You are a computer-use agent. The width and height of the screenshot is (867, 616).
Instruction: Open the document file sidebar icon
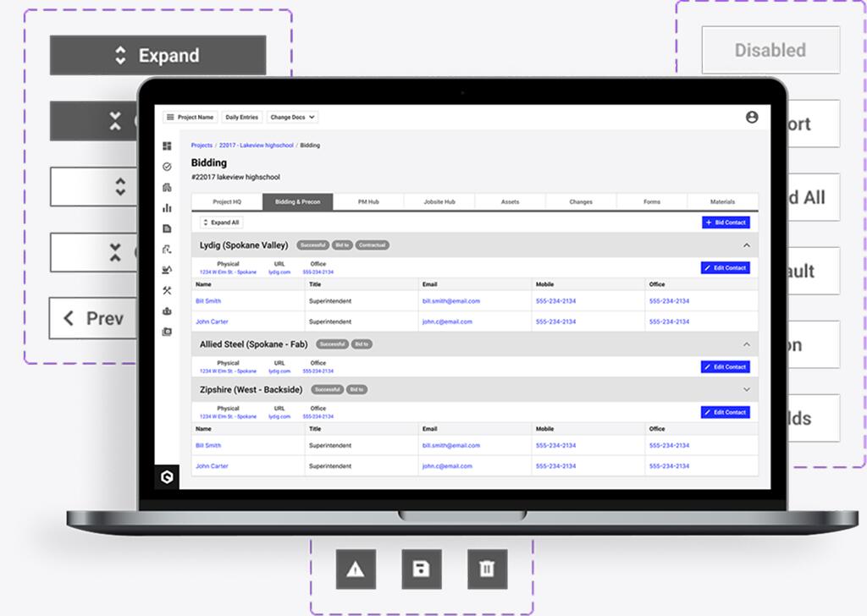167,228
